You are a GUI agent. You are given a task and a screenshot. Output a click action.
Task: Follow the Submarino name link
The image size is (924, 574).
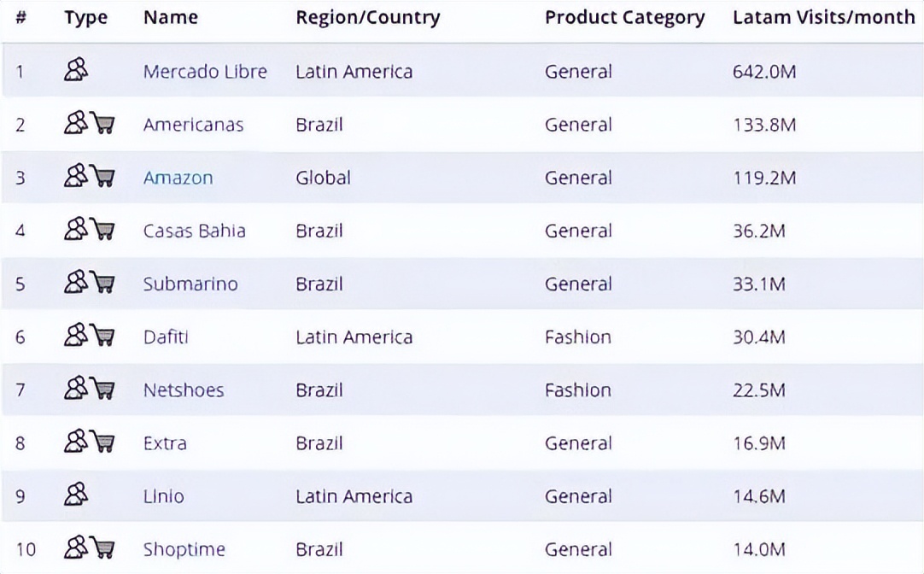[x=190, y=284]
